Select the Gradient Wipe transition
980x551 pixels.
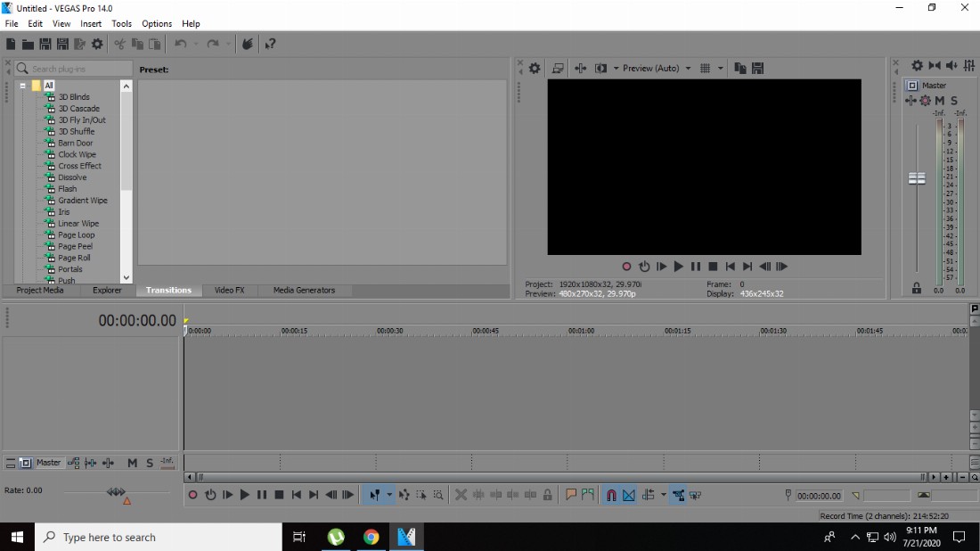click(x=83, y=200)
